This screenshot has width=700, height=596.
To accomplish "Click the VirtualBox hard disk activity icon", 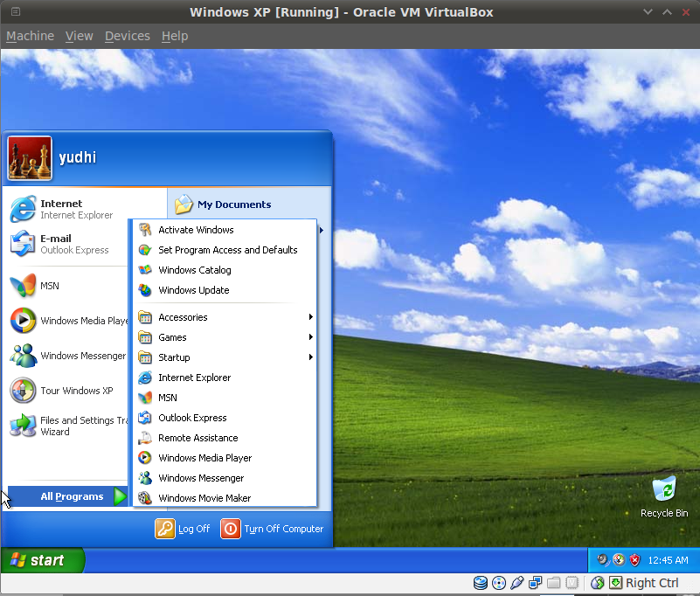I will coord(481,583).
